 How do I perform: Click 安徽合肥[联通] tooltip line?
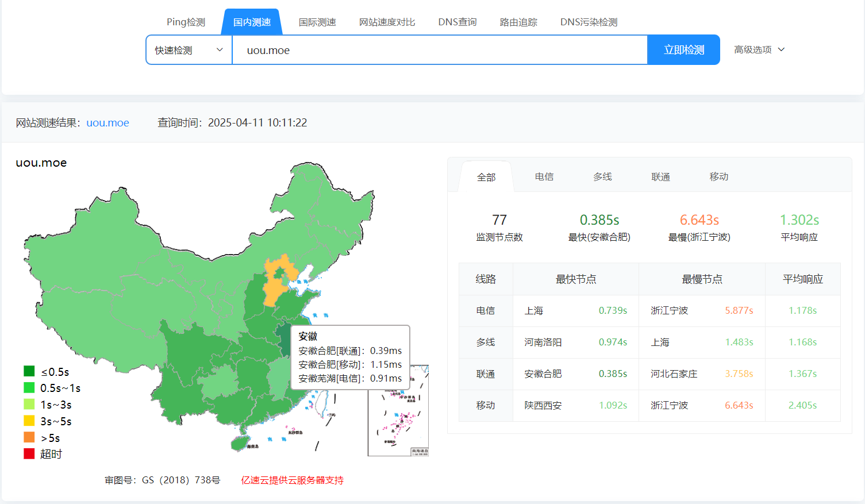pyautogui.click(x=350, y=351)
